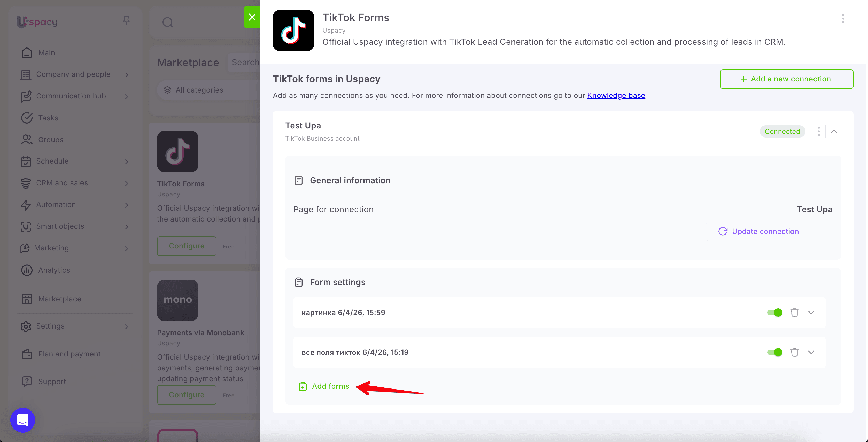Delete the все поля тикток form
The image size is (868, 442).
click(795, 352)
